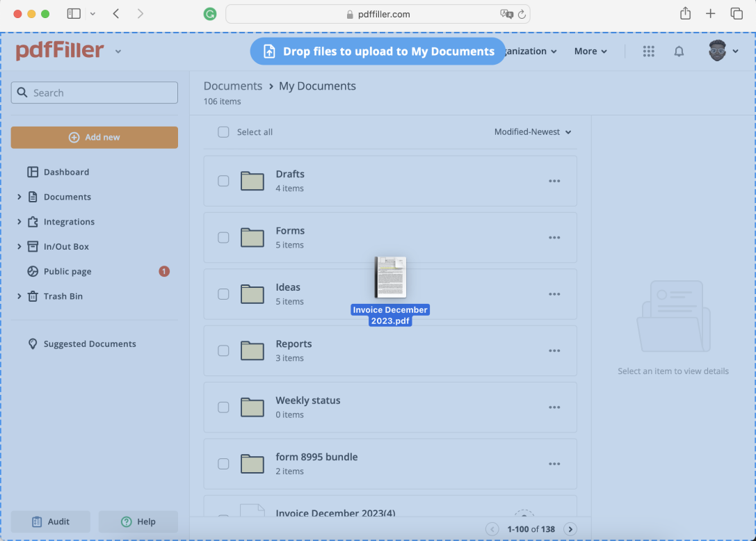Open the apps grid icon

point(648,51)
